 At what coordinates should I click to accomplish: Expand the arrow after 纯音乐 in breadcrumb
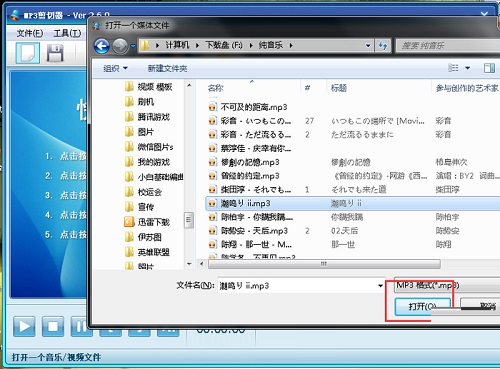point(291,45)
